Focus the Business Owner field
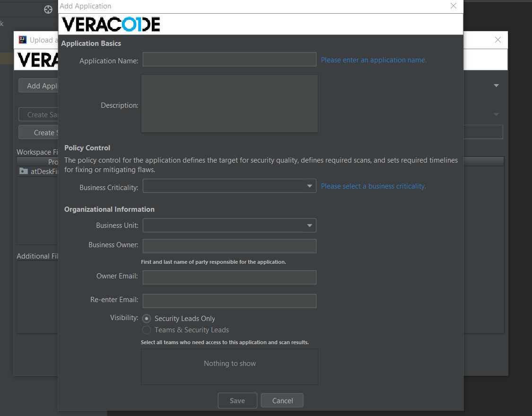Viewport: 532px width, 416px height. [x=229, y=246]
